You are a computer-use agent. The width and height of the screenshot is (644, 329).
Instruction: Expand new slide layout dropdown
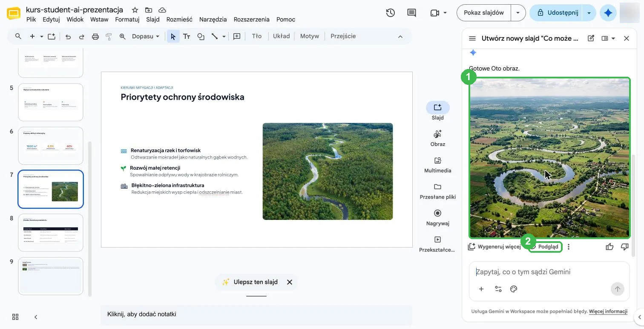click(42, 37)
